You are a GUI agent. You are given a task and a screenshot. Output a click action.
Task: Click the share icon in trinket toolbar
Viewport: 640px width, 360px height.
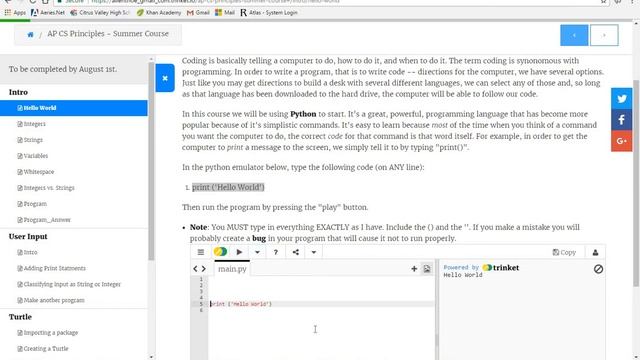pyautogui.click(x=296, y=252)
